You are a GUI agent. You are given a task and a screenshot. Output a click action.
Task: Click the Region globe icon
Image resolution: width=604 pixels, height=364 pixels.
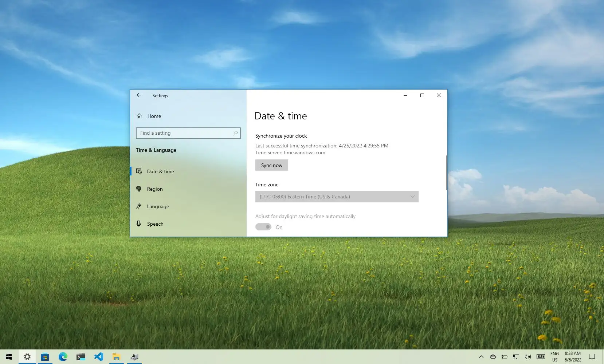(139, 189)
